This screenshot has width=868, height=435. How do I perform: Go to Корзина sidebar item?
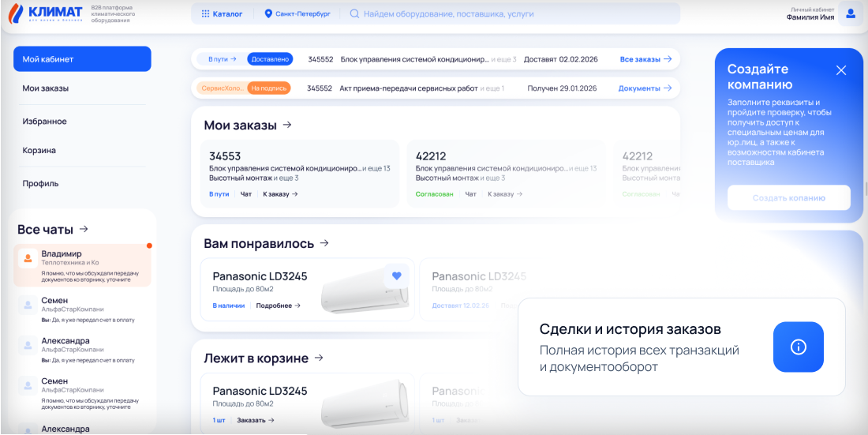[x=39, y=150]
